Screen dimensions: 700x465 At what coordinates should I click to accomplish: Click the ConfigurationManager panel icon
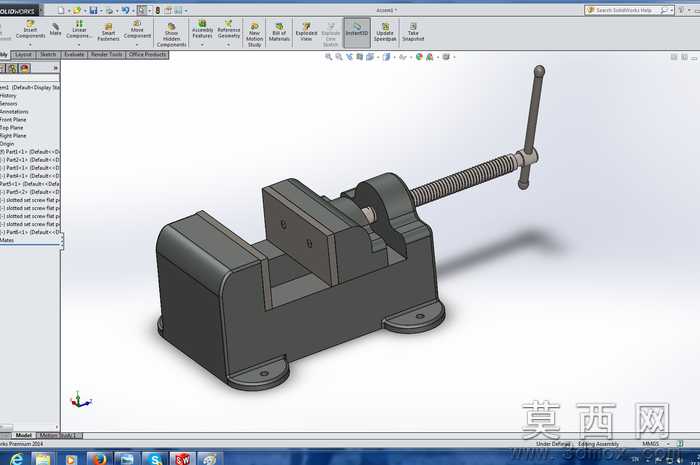[12, 68]
